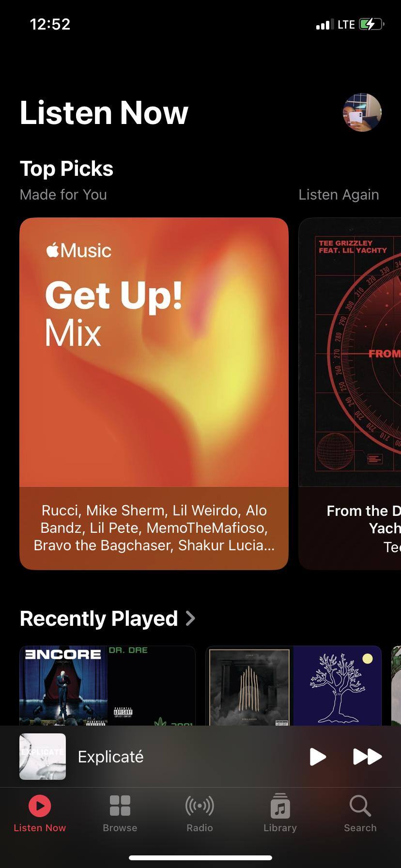Viewport: 401px width, 868px height.
Task: Open the white tree album cover
Action: (338, 686)
